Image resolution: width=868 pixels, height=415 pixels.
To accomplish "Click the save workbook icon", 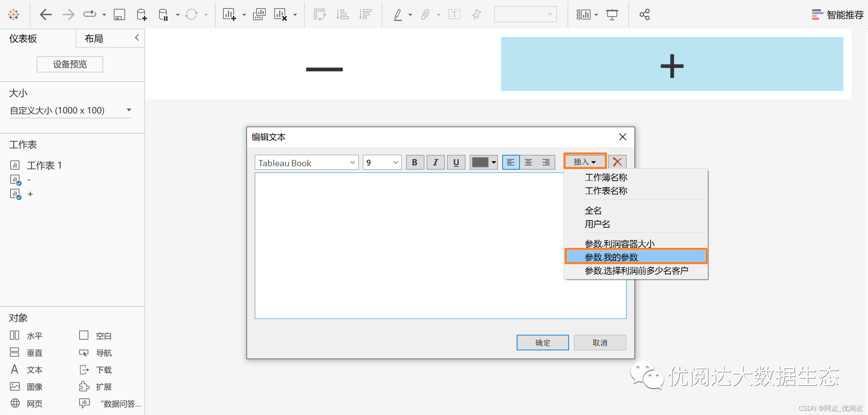I will point(119,14).
